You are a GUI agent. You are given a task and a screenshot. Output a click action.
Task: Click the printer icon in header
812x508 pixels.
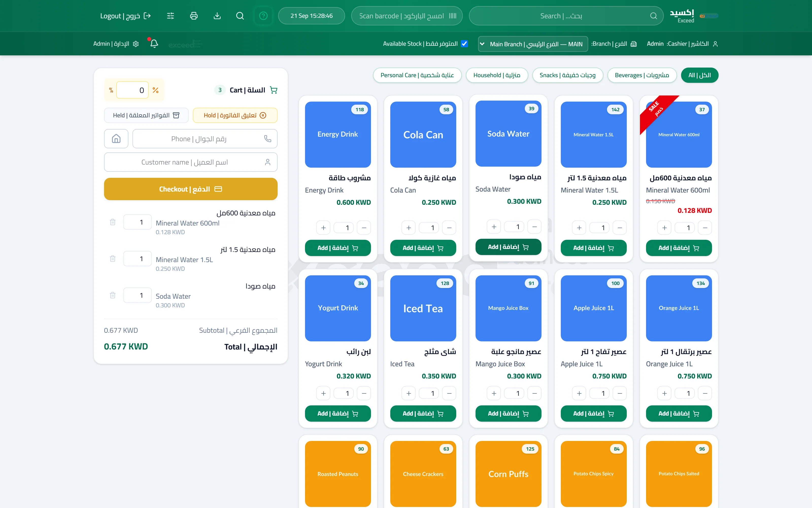194,16
